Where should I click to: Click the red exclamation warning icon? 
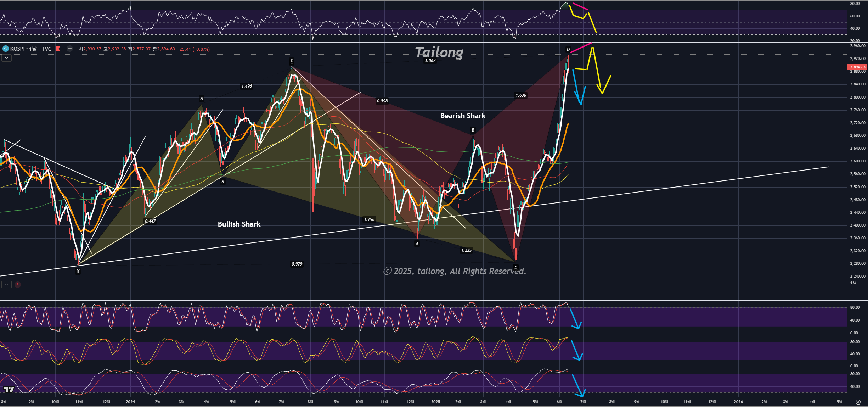pyautogui.click(x=18, y=284)
